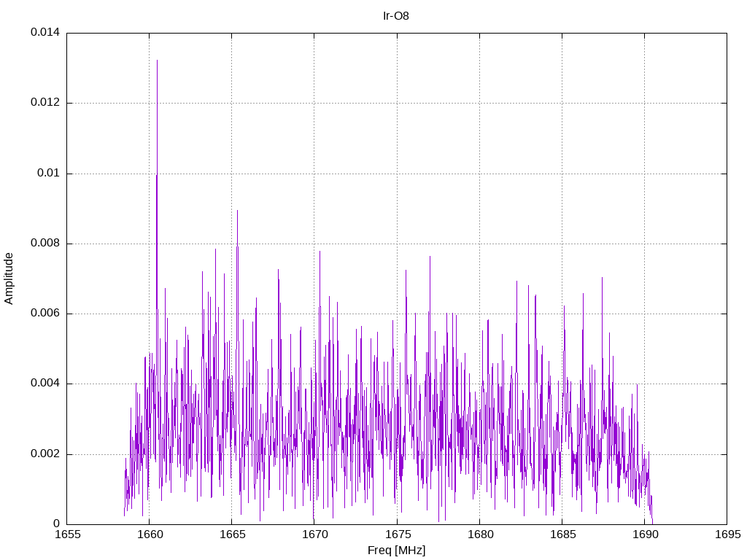Click x-axis tick label 1680

point(480,534)
